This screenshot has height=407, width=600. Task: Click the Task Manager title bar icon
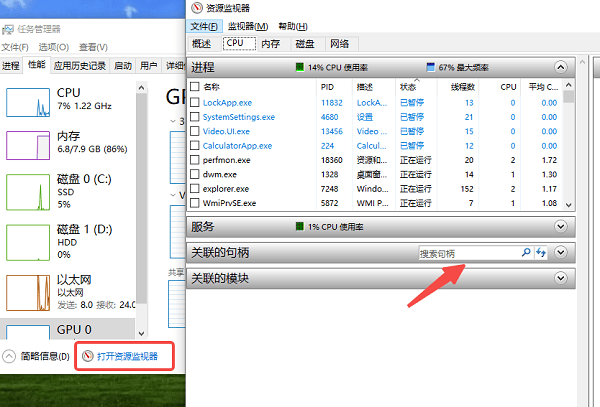click(8, 29)
